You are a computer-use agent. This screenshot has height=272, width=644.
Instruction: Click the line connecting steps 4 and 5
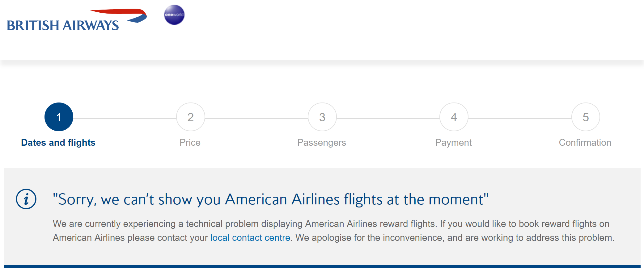519,118
